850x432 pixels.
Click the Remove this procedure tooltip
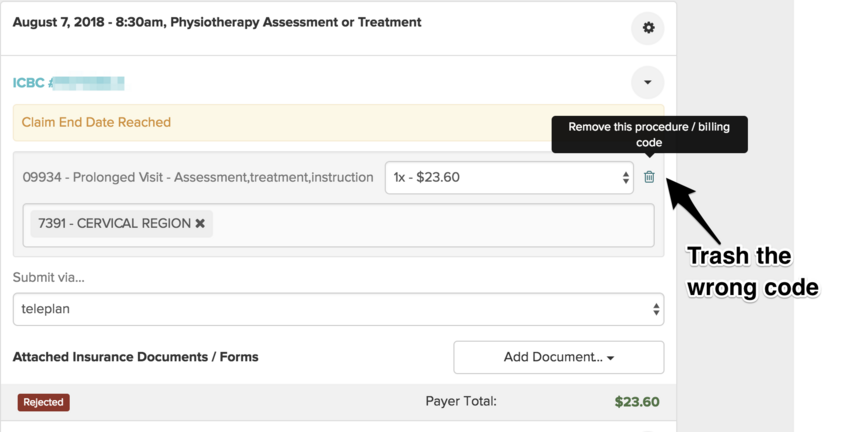point(649,135)
